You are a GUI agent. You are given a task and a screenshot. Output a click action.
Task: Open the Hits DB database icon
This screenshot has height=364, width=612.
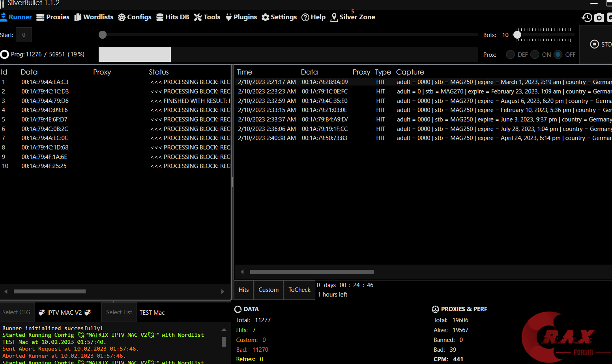[x=160, y=17]
